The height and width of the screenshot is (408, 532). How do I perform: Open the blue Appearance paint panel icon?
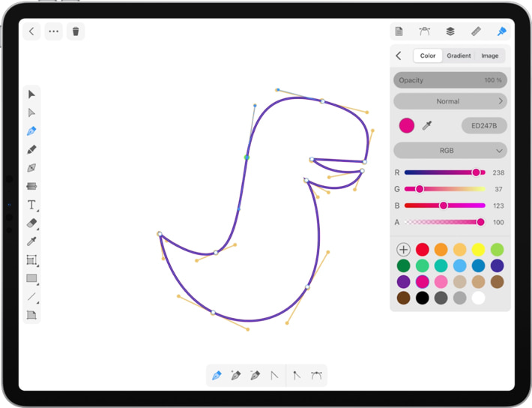point(502,31)
